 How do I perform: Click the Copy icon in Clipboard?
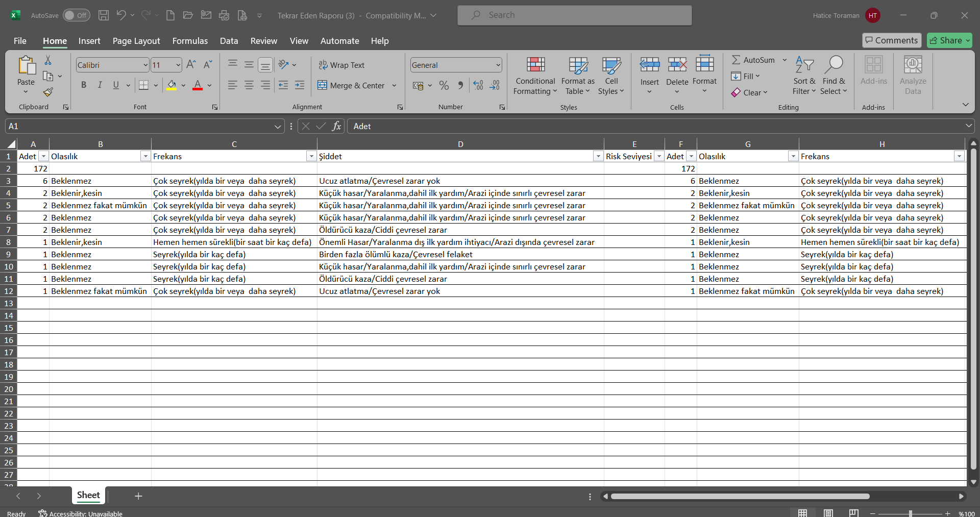tap(48, 76)
